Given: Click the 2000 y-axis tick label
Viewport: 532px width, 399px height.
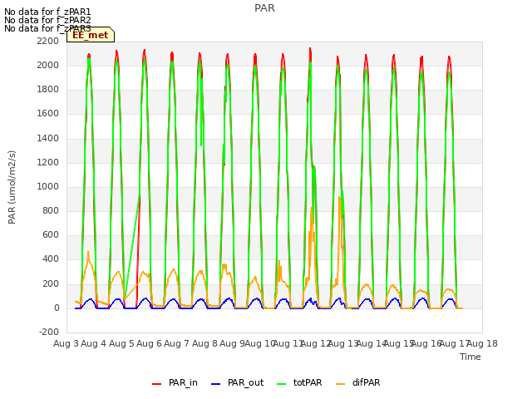Looking at the screenshot, I should tap(48, 65).
